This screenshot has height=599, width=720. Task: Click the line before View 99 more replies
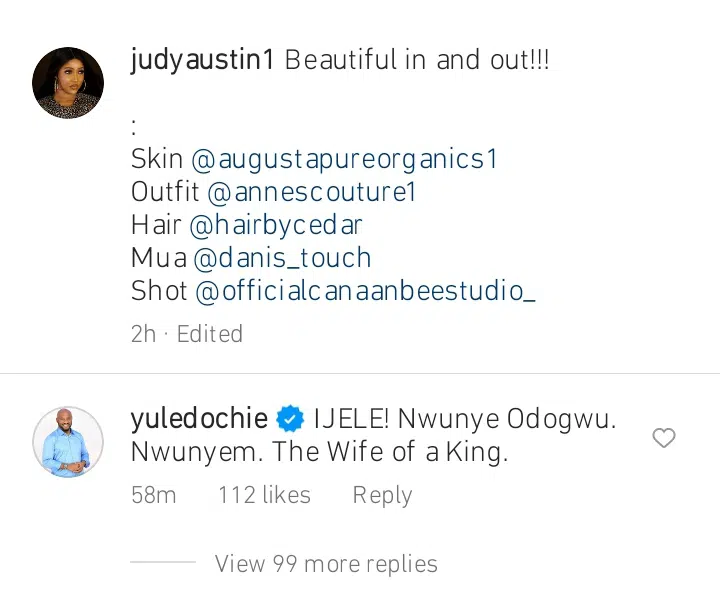163,562
